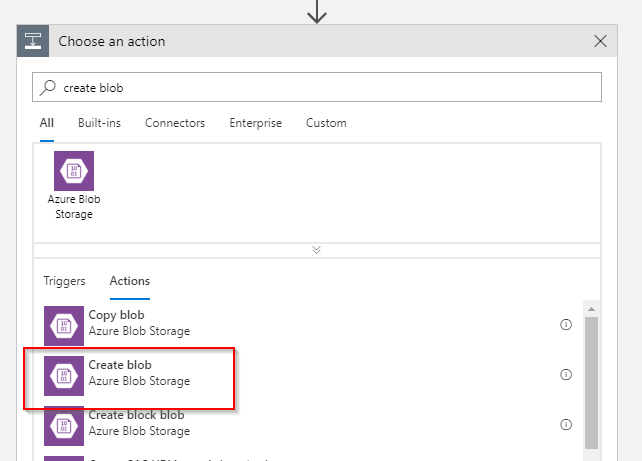Click the search box containing create blob
The width and height of the screenshot is (642, 461).
(x=316, y=87)
